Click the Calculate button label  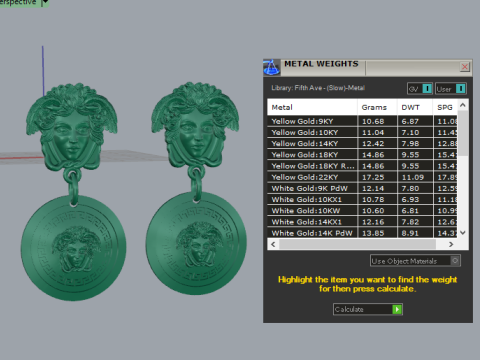pyautogui.click(x=349, y=310)
